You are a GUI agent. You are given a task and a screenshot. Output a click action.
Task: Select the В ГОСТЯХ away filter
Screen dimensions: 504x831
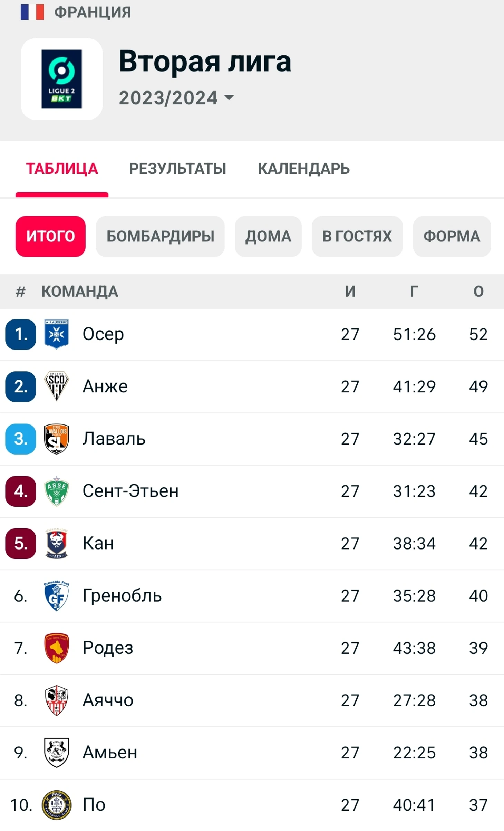357,236
